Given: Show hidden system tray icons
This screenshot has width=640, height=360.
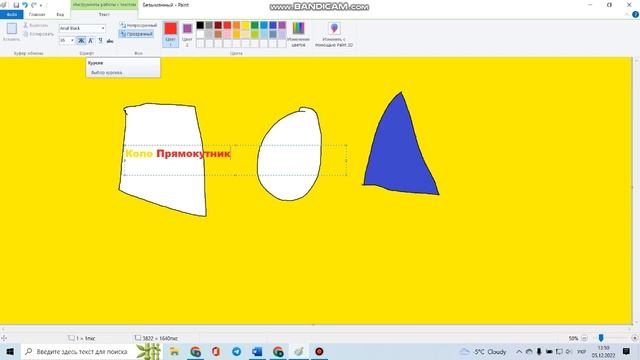Looking at the screenshot, I should 519,351.
